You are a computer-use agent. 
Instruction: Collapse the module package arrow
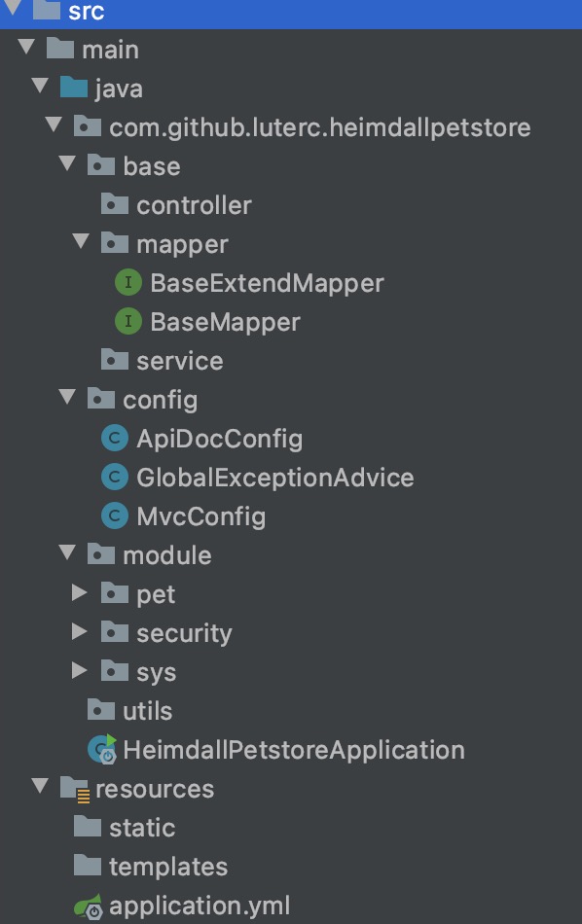tap(67, 552)
